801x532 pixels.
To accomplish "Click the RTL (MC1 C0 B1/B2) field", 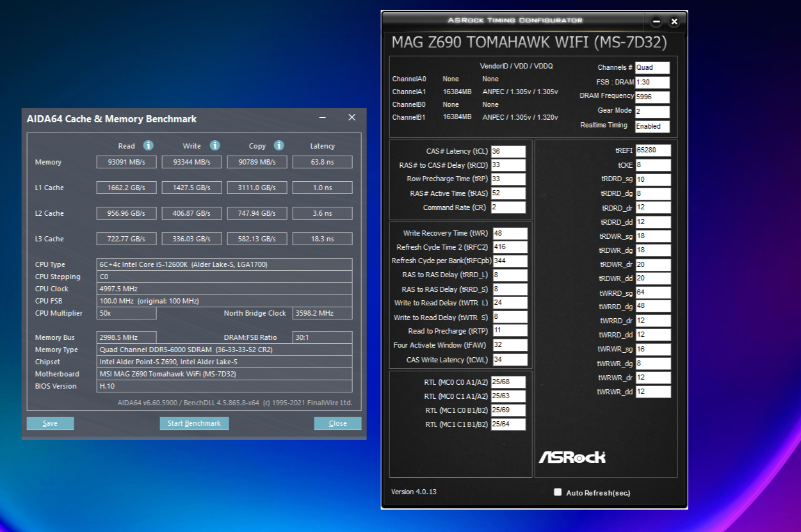I will [508, 410].
